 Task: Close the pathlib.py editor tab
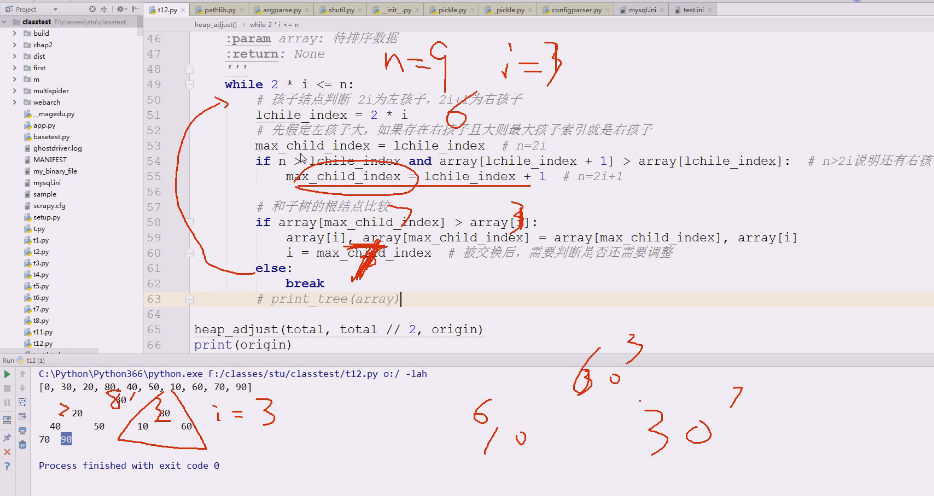coord(241,10)
